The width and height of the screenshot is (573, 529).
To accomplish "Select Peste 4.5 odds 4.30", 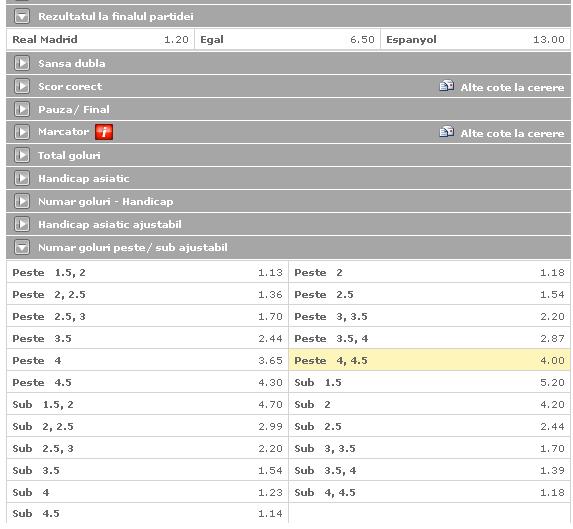I will (x=148, y=382).
